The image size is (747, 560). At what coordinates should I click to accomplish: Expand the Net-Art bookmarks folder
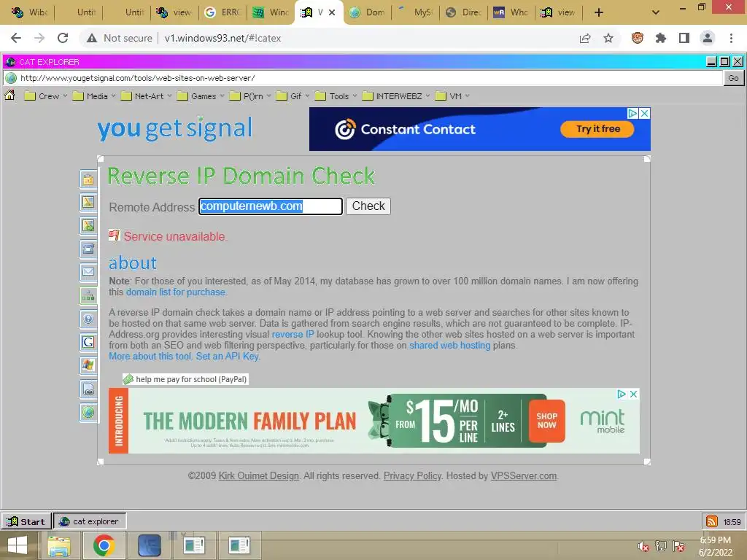pyautogui.click(x=147, y=96)
